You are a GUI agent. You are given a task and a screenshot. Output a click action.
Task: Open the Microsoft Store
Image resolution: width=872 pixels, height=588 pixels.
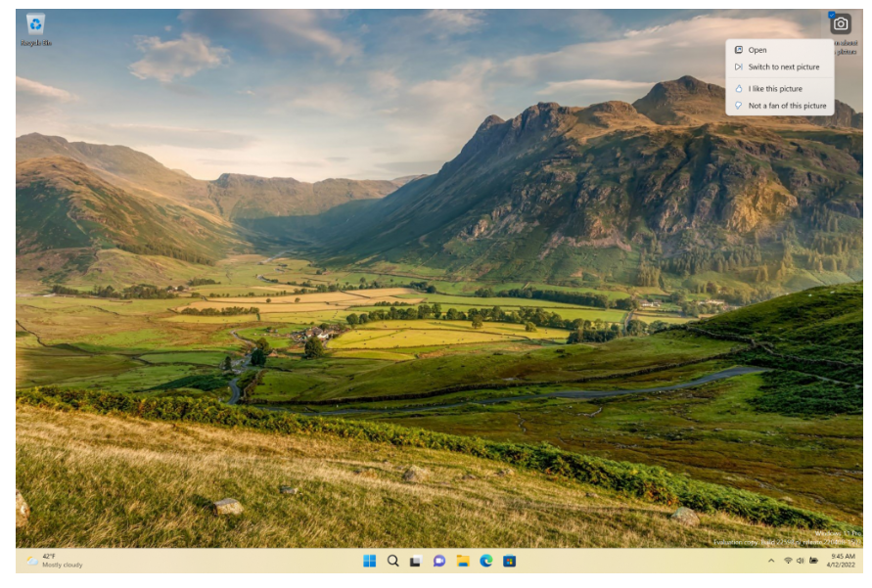tap(510, 561)
